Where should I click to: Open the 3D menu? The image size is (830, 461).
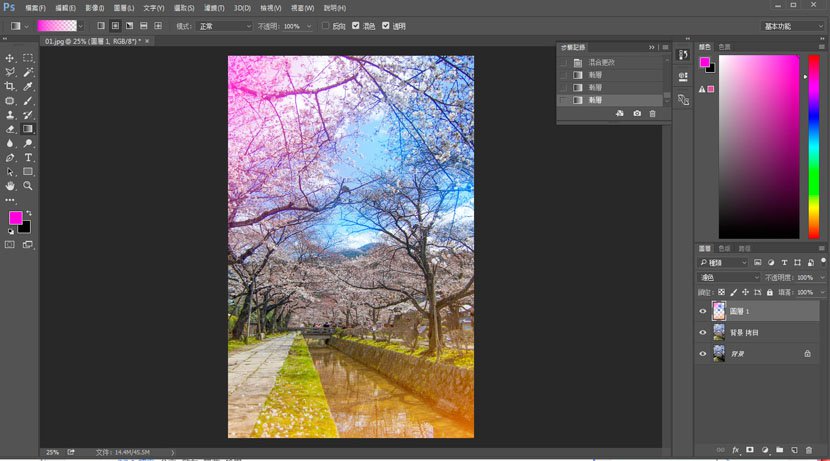[x=242, y=8]
